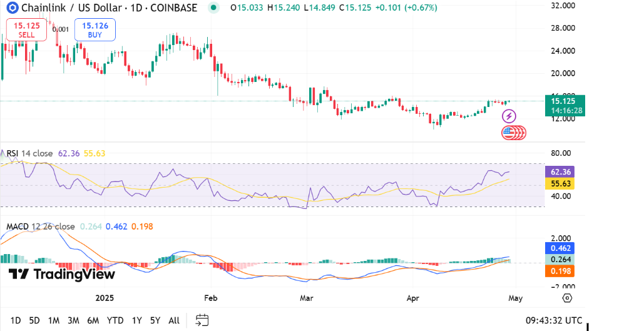Click the green market status dot
The height and width of the screenshot is (331, 644).
(213, 8)
